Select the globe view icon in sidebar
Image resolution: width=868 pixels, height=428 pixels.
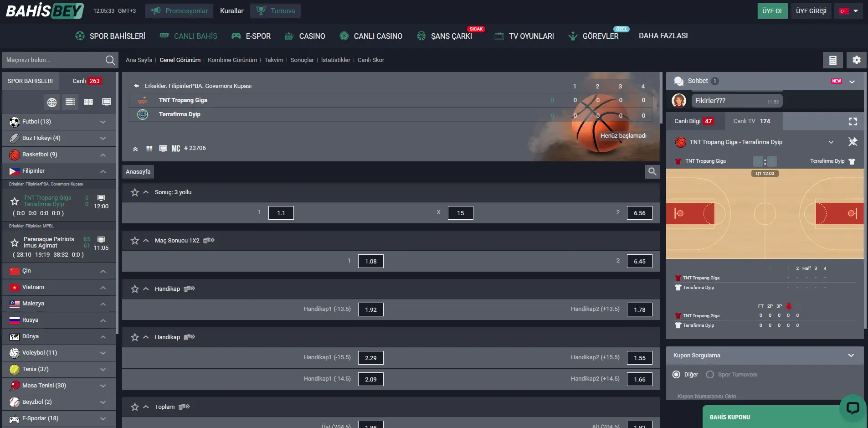(52, 102)
